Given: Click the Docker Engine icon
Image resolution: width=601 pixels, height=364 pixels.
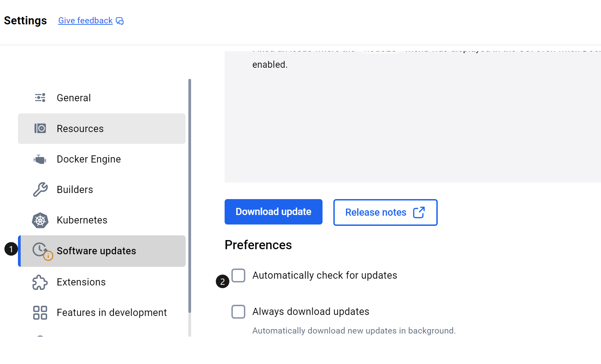Looking at the screenshot, I should tap(40, 159).
